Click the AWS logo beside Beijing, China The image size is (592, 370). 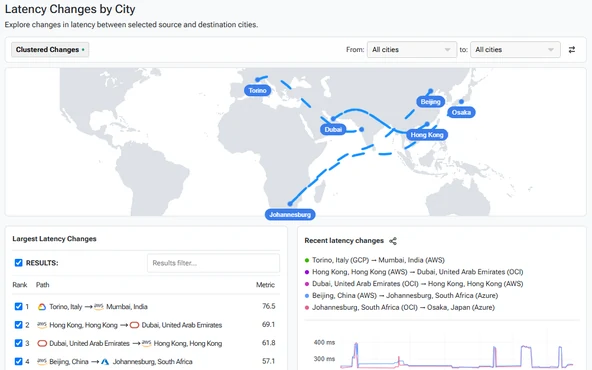coord(42,361)
